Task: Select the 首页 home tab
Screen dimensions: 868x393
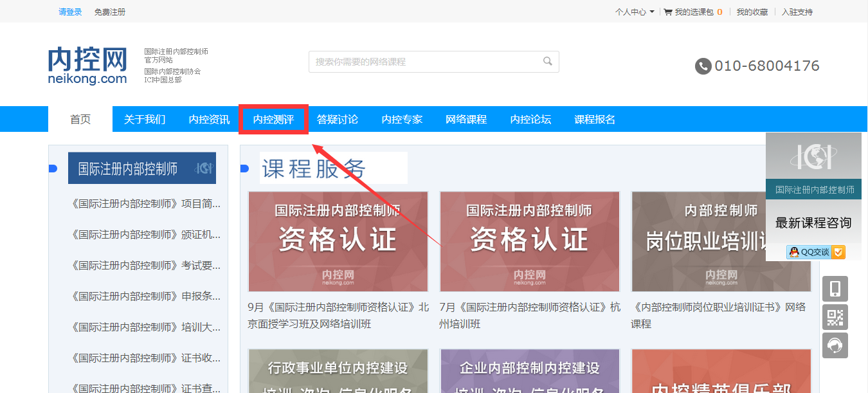Action: pos(80,120)
